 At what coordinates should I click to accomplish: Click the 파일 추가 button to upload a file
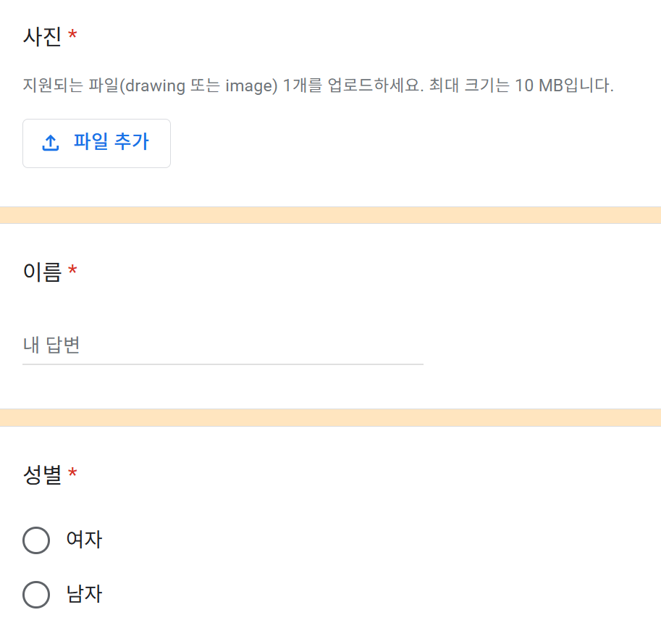click(96, 143)
